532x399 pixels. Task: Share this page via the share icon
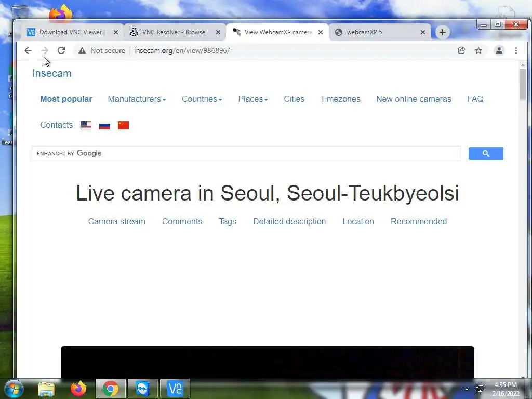pyautogui.click(x=461, y=50)
